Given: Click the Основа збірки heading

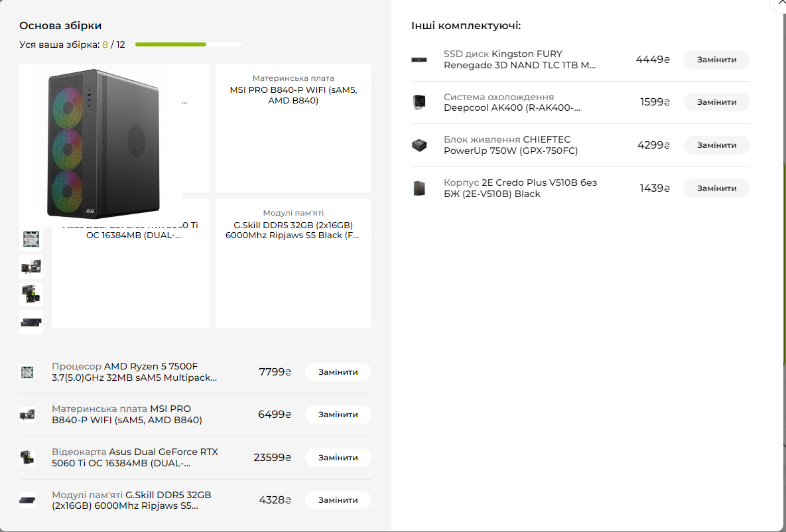Looking at the screenshot, I should [x=60, y=26].
